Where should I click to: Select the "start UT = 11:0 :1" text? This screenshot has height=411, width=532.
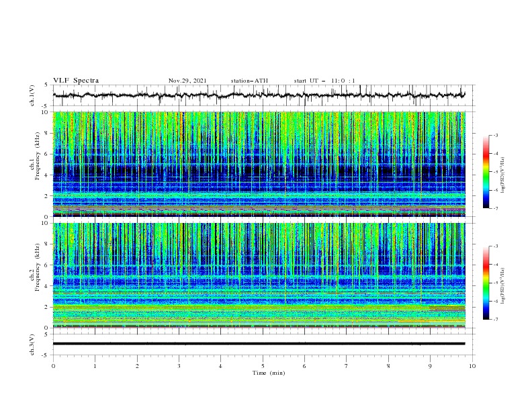pos(324,81)
